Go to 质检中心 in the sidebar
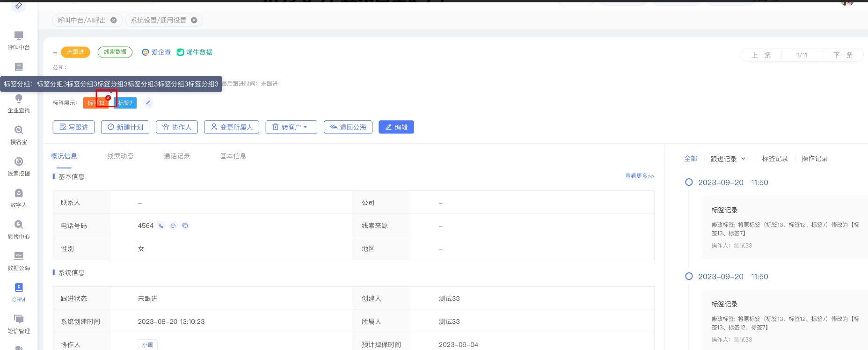 [19, 229]
